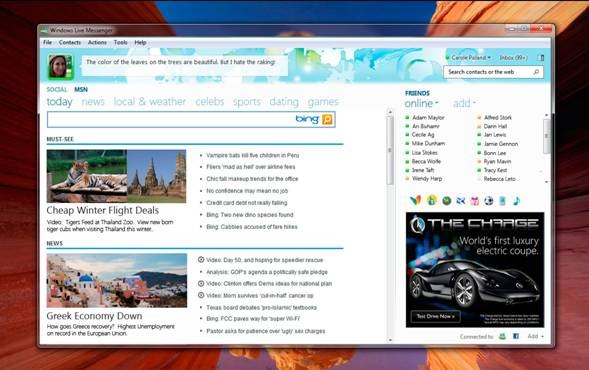Click The Charge electric coupe ad image
Viewport: 589px width, 370px height.
[x=475, y=270]
